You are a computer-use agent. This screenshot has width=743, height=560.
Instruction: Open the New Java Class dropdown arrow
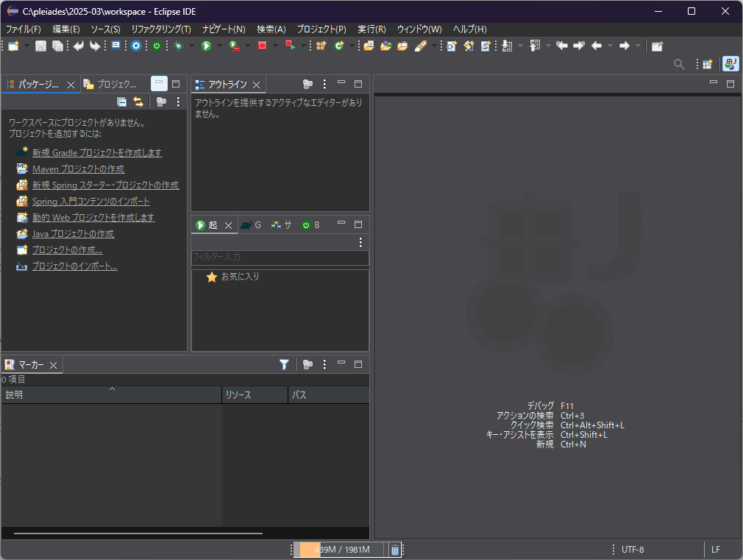click(352, 46)
